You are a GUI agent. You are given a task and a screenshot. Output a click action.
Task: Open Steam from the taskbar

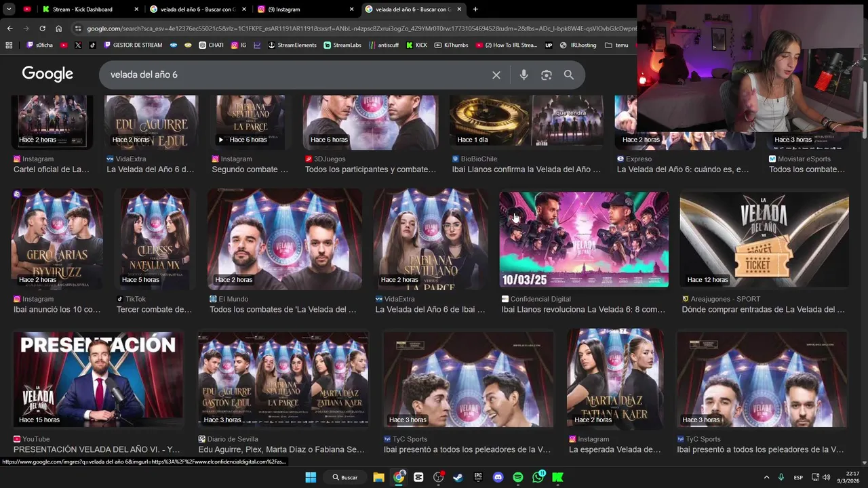(458, 477)
